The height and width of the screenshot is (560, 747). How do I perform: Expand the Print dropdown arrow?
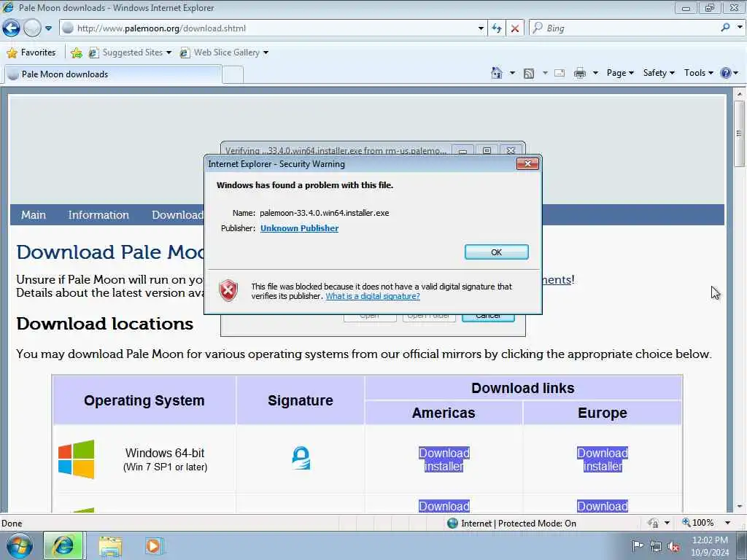(595, 73)
